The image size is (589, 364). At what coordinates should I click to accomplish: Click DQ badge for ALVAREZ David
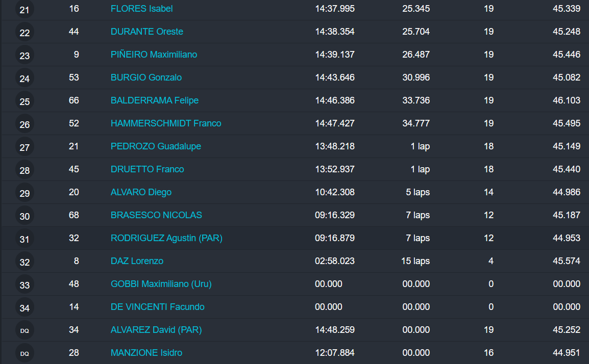click(24, 330)
